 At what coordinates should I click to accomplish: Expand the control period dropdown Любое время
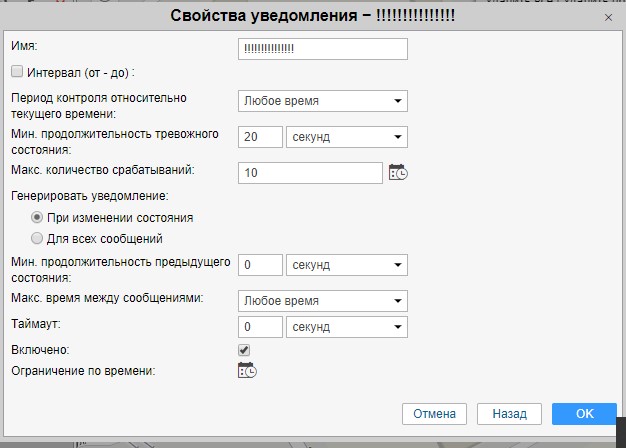tap(323, 100)
